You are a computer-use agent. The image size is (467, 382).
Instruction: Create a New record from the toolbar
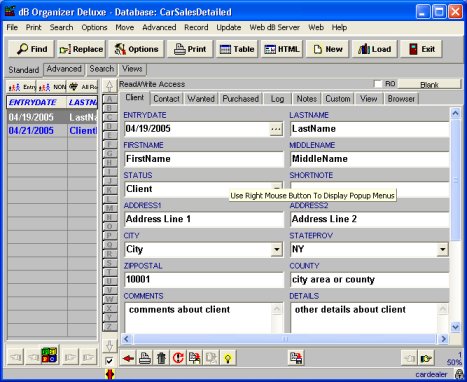(327, 49)
